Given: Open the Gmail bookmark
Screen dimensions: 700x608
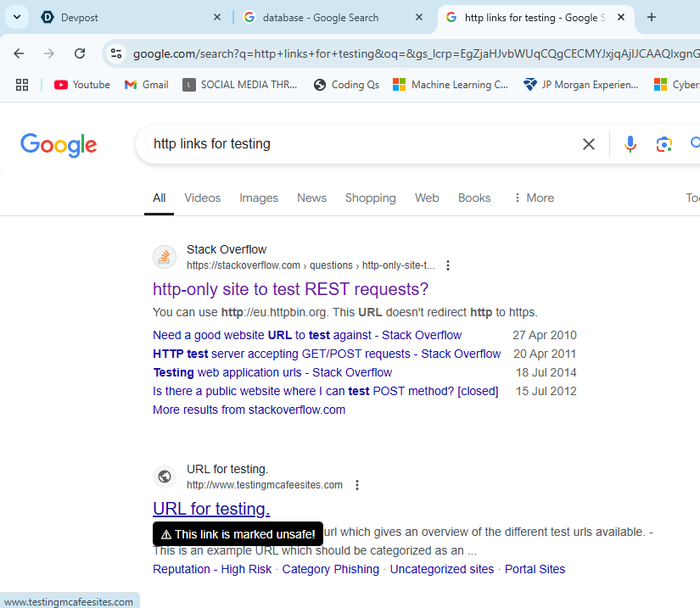Looking at the screenshot, I should (x=147, y=85).
